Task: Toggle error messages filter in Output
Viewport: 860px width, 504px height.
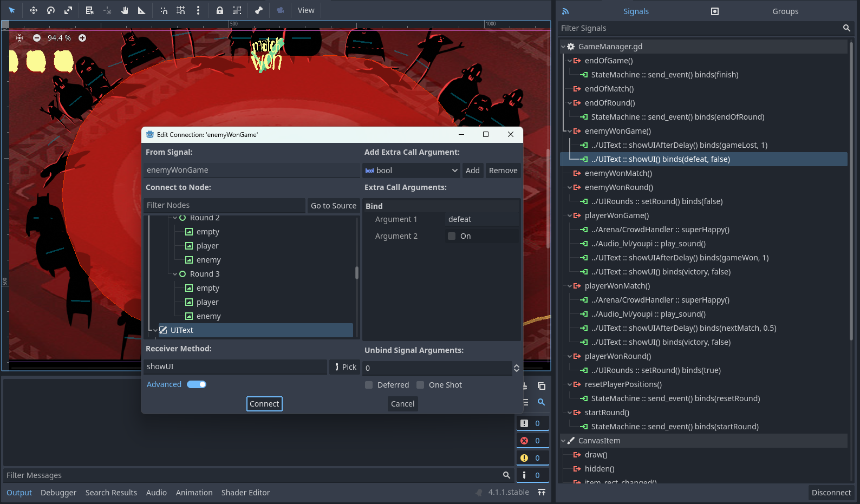Action: [x=532, y=441]
